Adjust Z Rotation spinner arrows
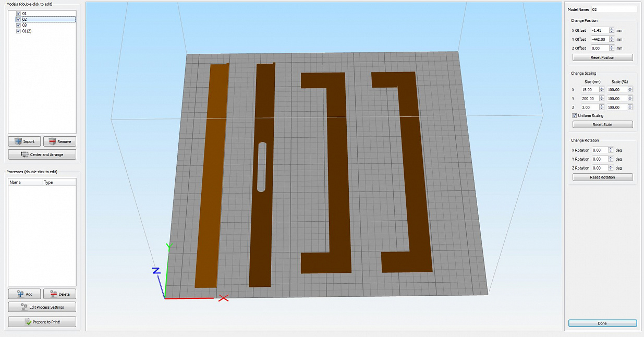This screenshot has height=337, width=644. pos(612,168)
